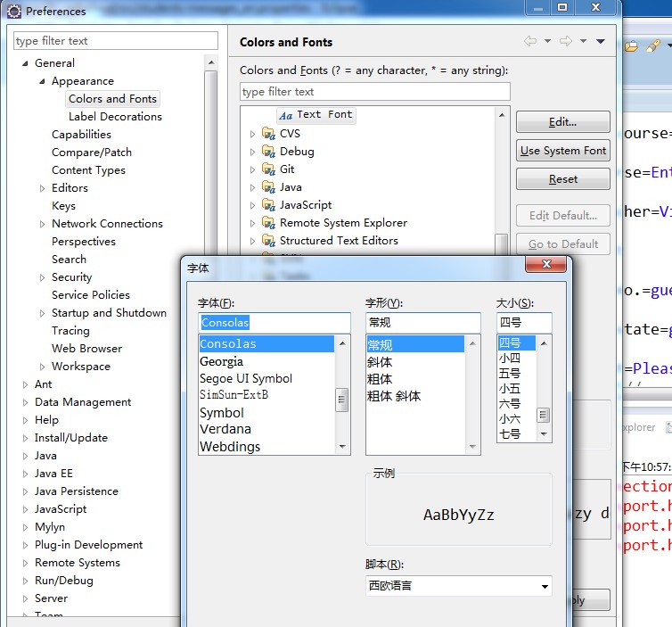Click the Edit Default... button

[x=562, y=215]
